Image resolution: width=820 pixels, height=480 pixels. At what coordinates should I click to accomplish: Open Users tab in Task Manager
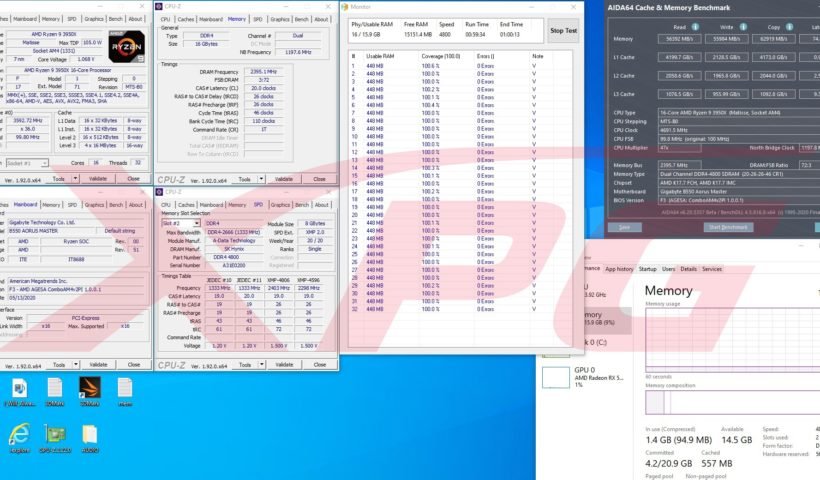coord(669,269)
